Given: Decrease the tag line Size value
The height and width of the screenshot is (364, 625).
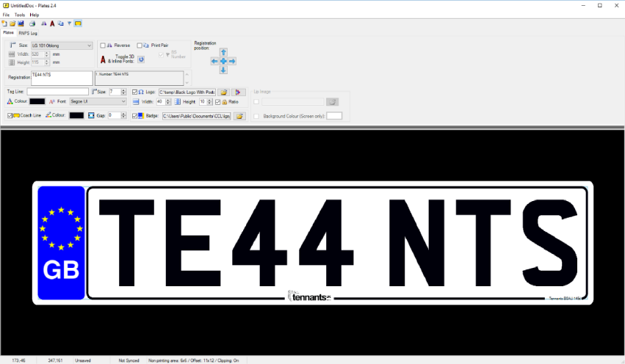Looking at the screenshot, I should click(123, 94).
